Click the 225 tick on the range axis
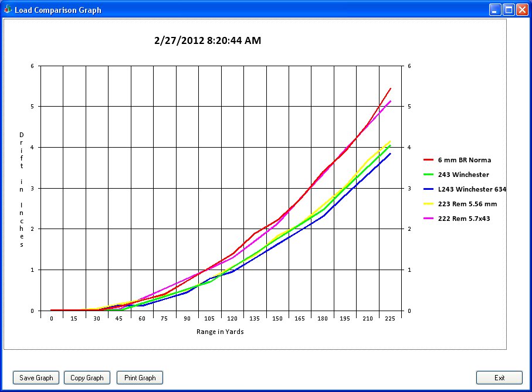This screenshot has width=532, height=392. (x=390, y=319)
